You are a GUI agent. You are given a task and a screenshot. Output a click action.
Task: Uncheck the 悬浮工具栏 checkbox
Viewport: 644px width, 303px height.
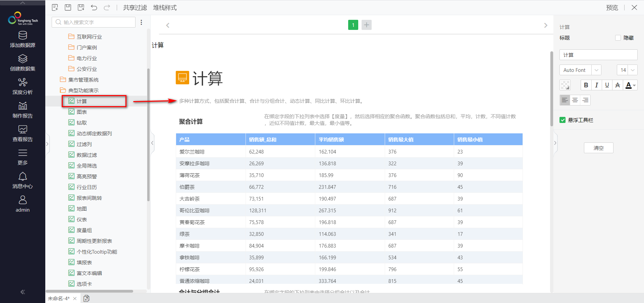point(562,120)
